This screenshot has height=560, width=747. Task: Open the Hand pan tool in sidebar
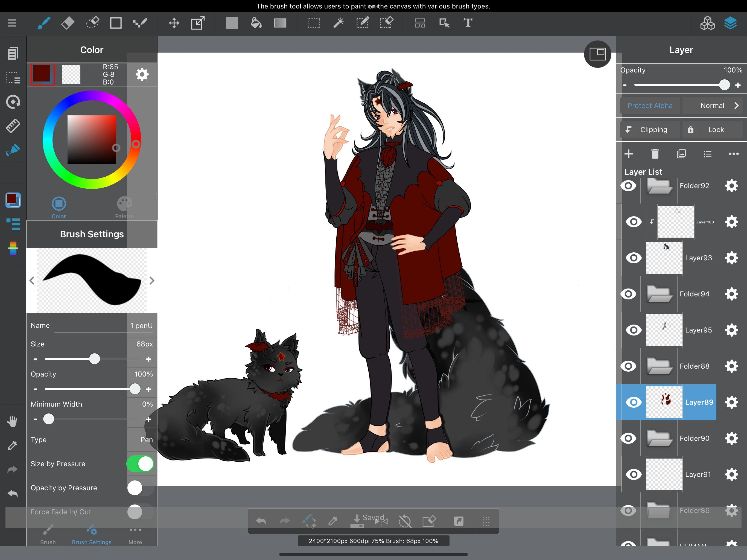(13, 421)
